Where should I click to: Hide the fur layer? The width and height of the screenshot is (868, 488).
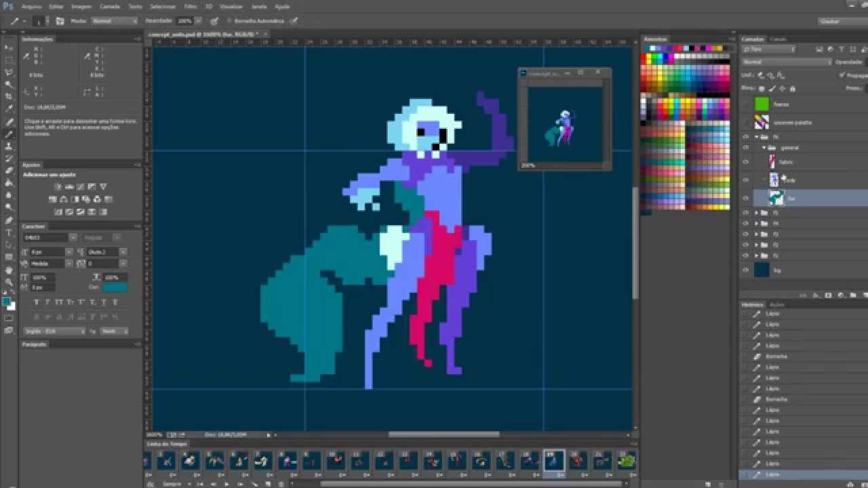pos(746,198)
